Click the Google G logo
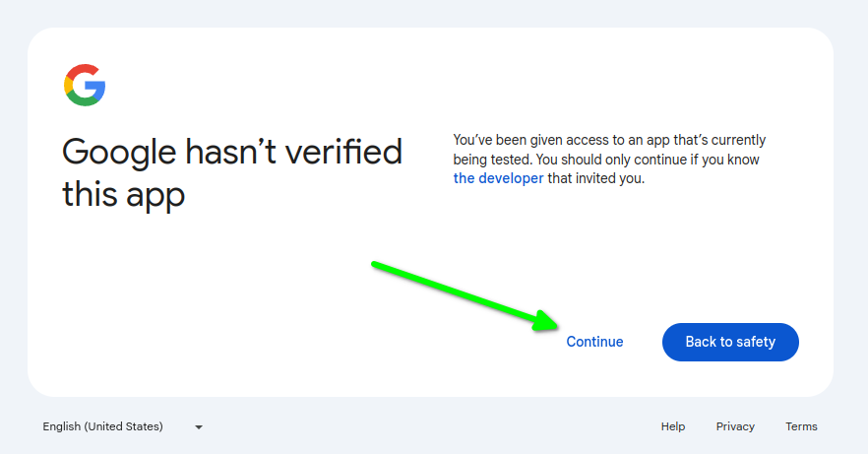 coord(85,85)
